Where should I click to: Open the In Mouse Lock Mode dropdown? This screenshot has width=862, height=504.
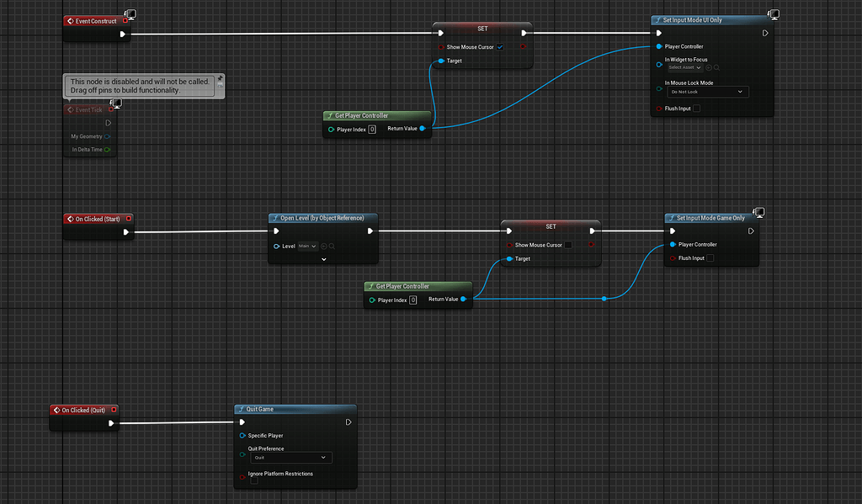point(708,92)
